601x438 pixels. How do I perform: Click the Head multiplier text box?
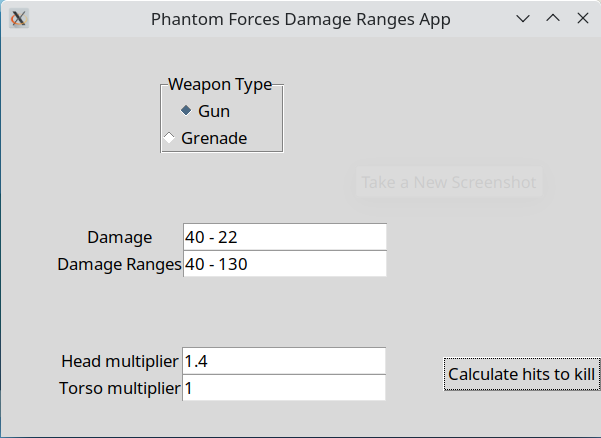point(285,360)
